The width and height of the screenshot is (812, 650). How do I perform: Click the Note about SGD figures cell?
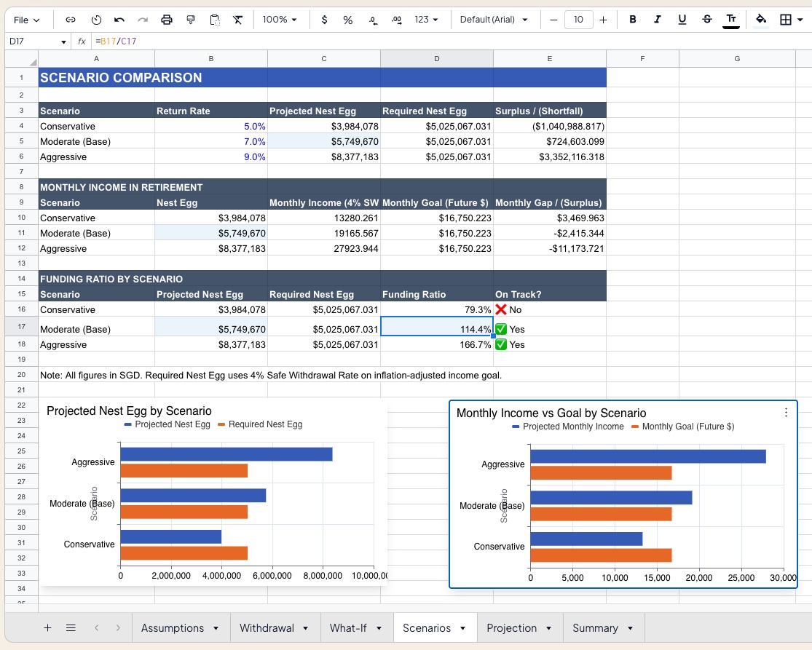point(270,375)
